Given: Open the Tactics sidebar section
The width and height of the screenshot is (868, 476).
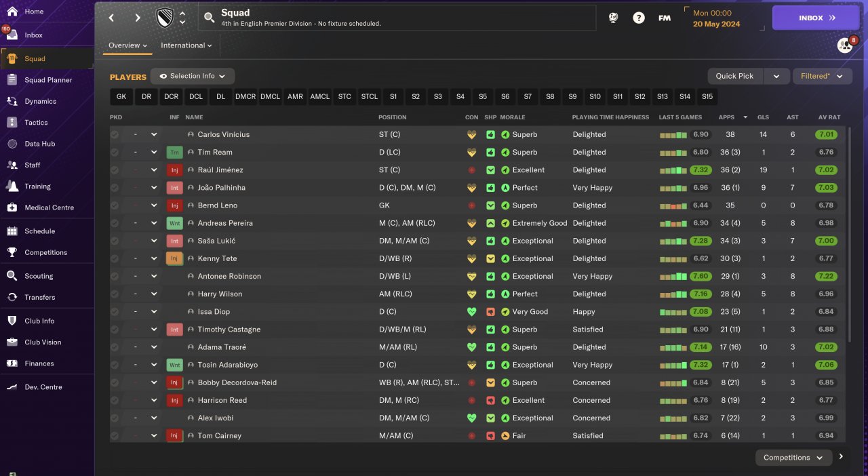Looking at the screenshot, I should coord(36,123).
